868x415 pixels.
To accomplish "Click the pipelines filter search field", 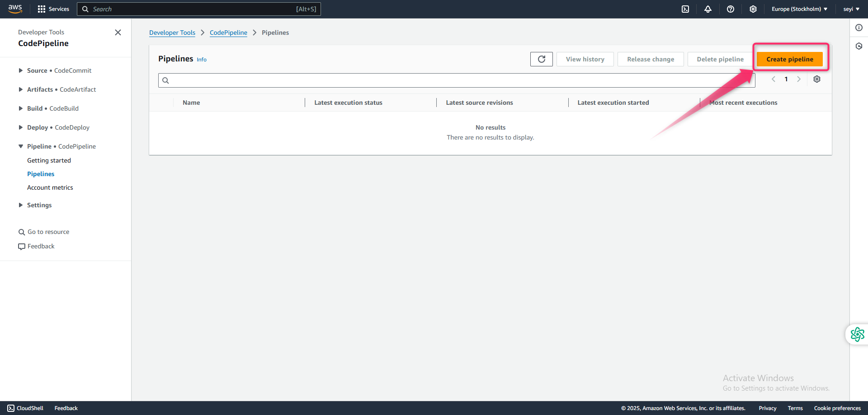I will click(457, 80).
